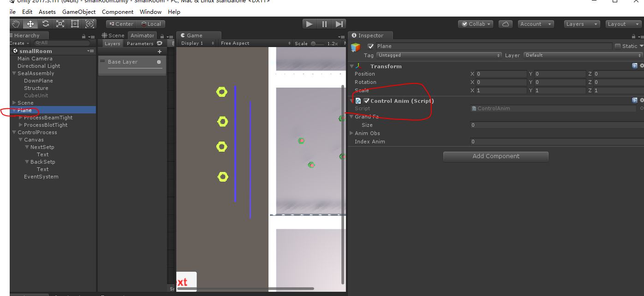Image resolution: width=644 pixels, height=296 pixels.
Task: Click the Add Component button
Action: click(x=496, y=156)
